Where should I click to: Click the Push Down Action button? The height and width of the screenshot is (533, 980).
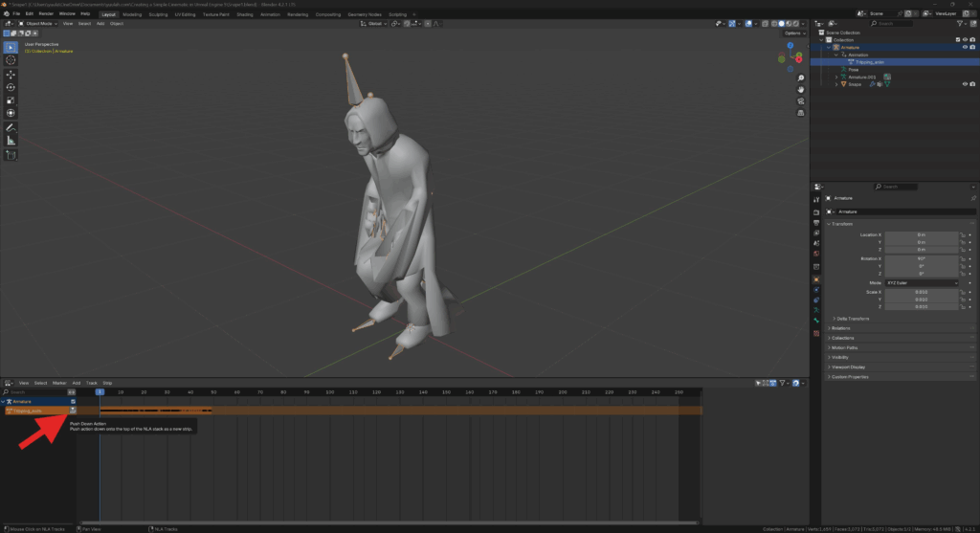pyautogui.click(x=73, y=411)
